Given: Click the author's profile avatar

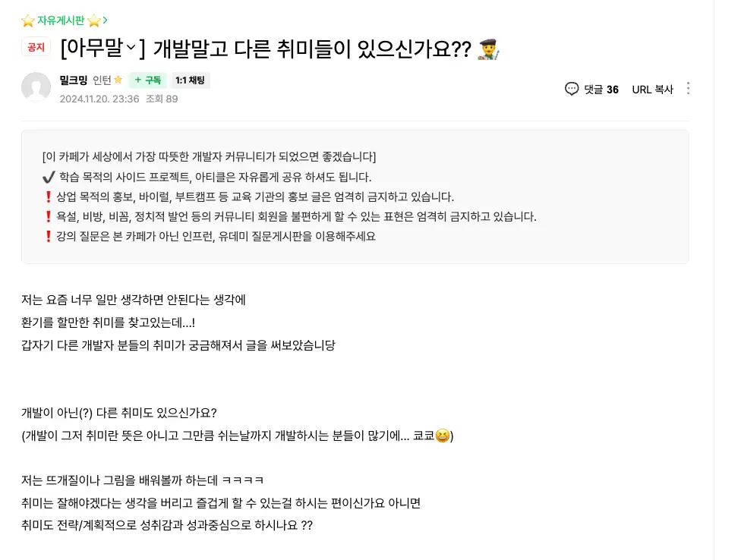Looking at the screenshot, I should click(x=36, y=88).
